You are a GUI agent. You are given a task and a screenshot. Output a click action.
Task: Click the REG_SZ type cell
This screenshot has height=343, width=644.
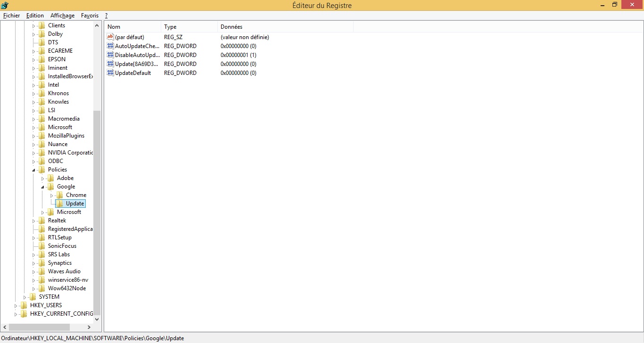173,37
